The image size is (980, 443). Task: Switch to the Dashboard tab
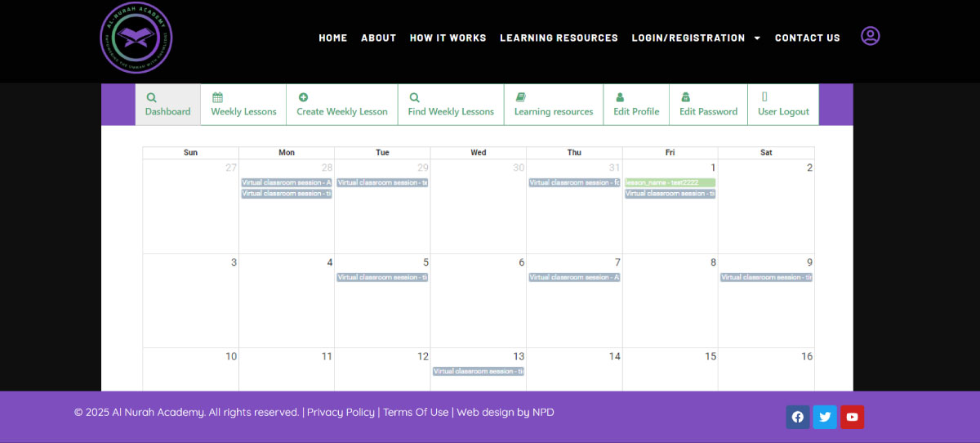pos(168,105)
